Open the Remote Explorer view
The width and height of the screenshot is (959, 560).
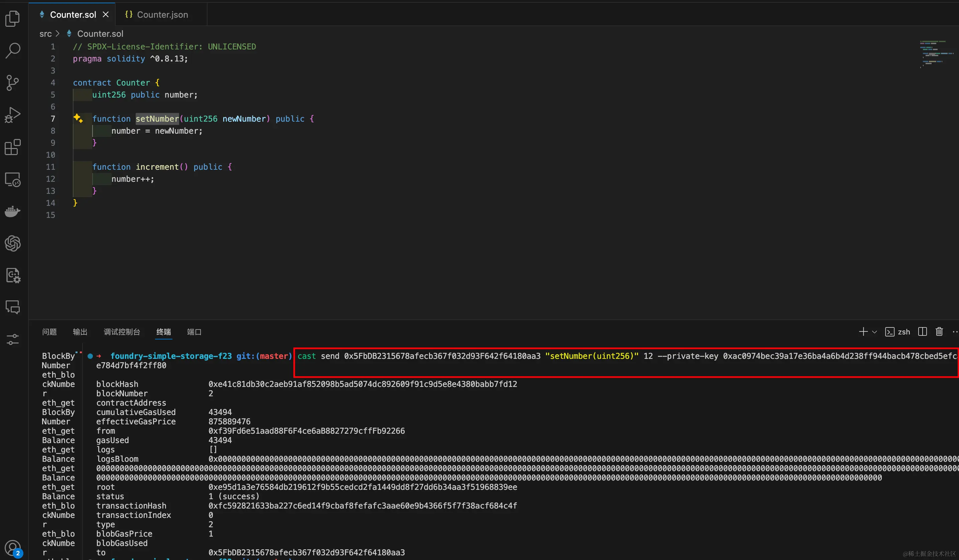pyautogui.click(x=13, y=179)
